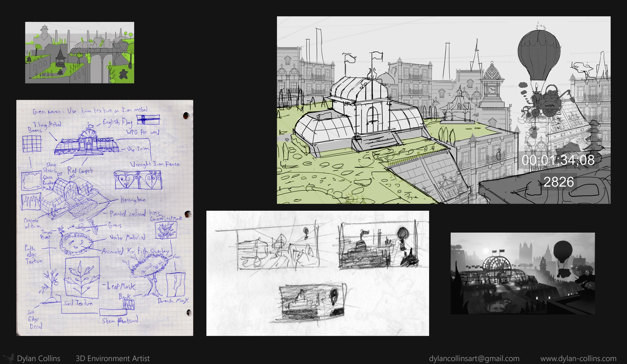
Task: Click the 00:01:34;08 timecode overlay
Action: click(558, 160)
